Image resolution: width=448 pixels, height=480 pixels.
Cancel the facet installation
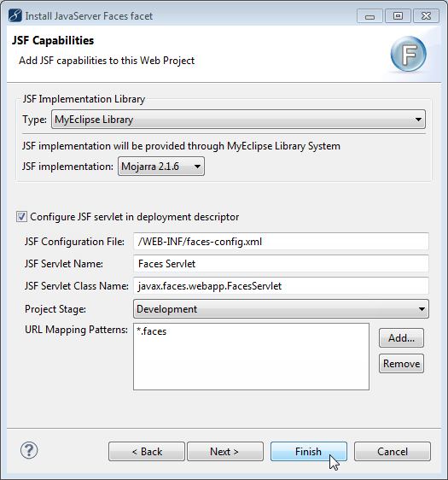(x=393, y=452)
